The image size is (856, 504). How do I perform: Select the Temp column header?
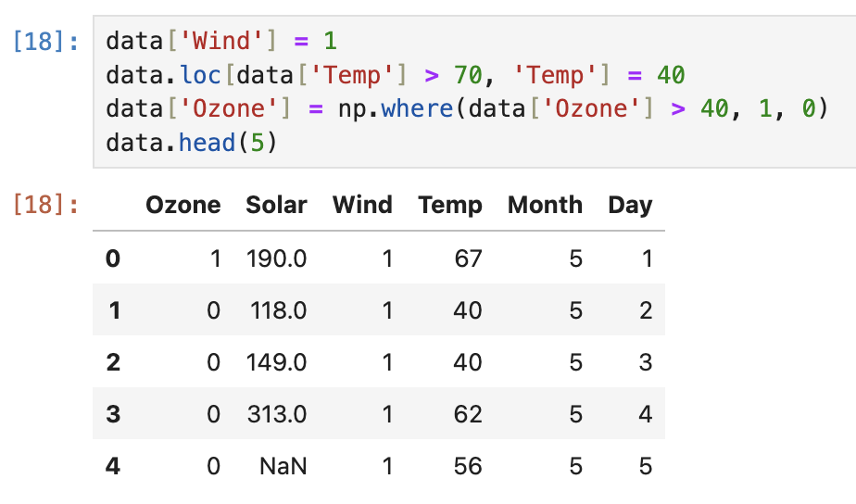(x=450, y=206)
